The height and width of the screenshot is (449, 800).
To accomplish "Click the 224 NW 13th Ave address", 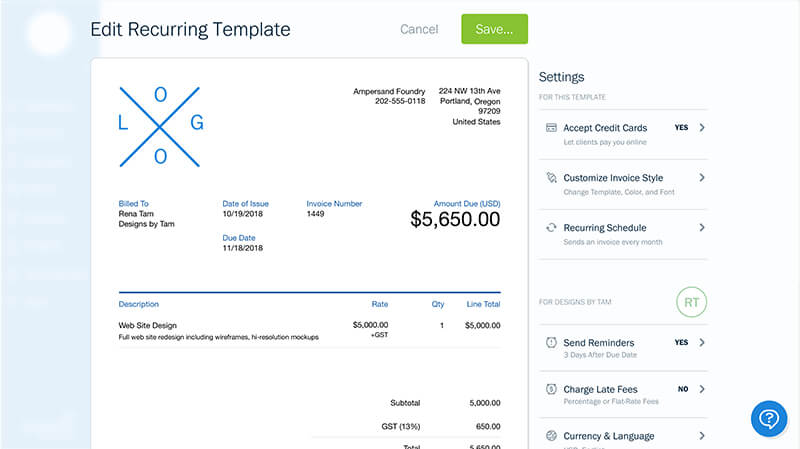I will tap(469, 91).
